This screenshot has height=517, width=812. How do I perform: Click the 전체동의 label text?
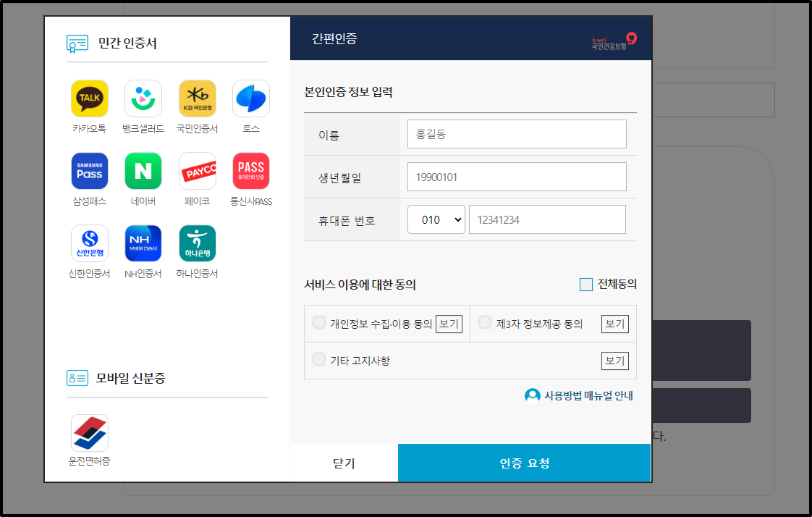click(617, 284)
